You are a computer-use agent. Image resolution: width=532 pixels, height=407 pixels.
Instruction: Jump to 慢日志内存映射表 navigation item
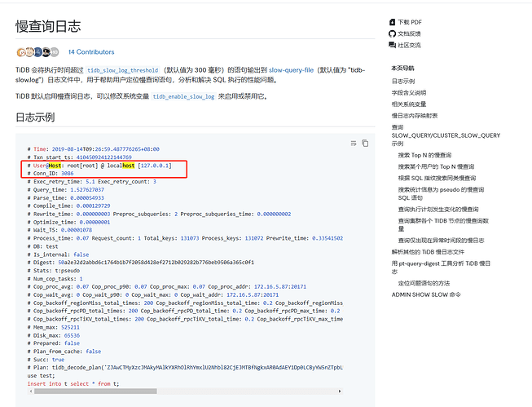415,116
